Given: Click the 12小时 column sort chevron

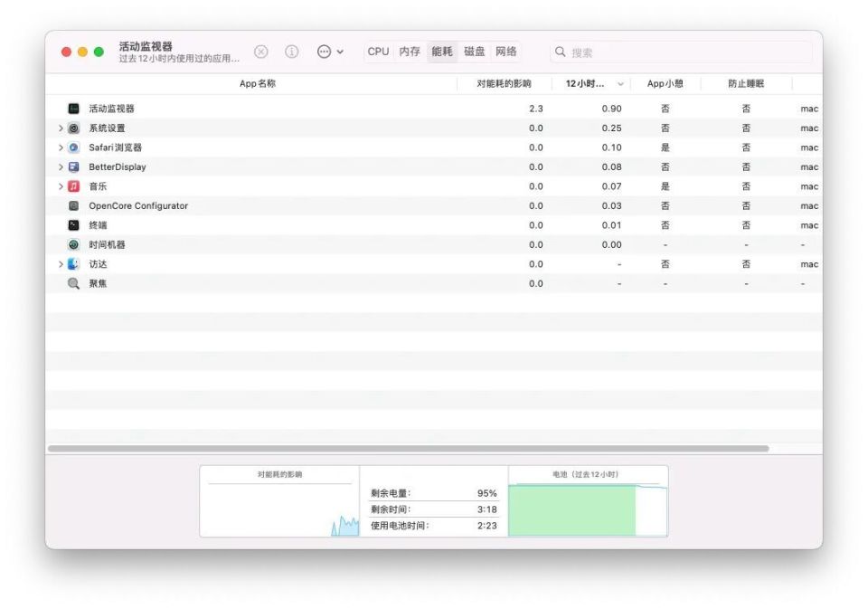Looking at the screenshot, I should point(620,84).
